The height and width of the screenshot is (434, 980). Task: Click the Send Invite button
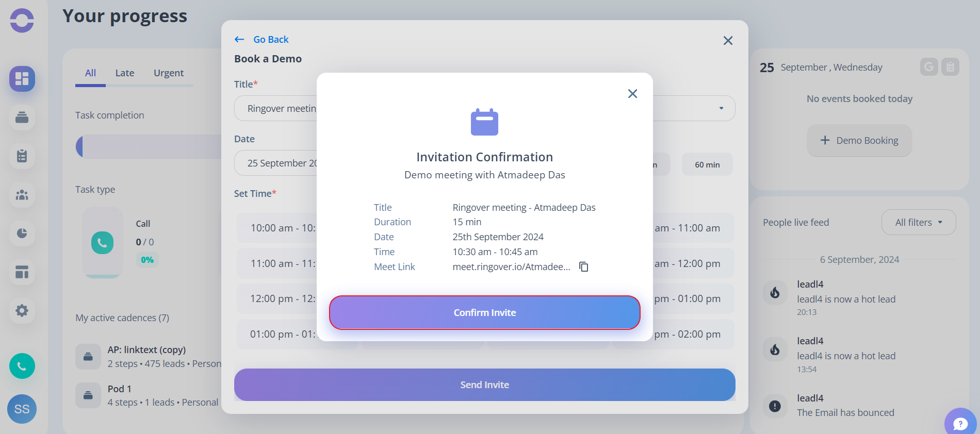pyautogui.click(x=485, y=385)
